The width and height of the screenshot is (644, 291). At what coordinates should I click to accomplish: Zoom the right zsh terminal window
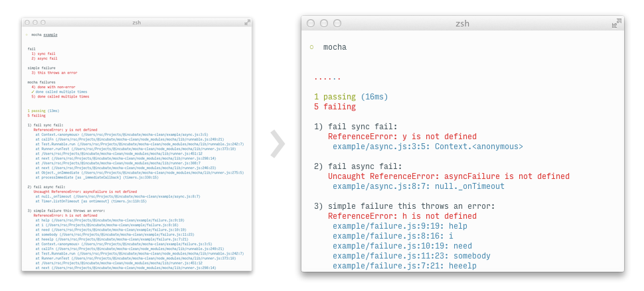[337, 23]
